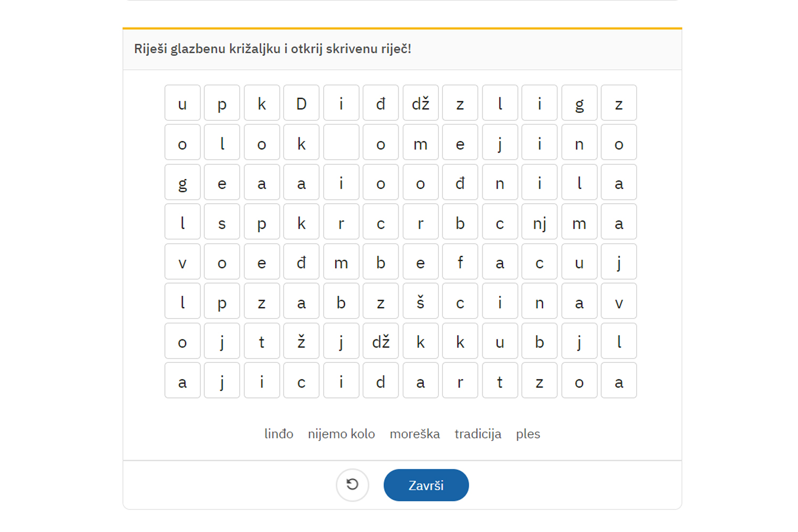
Task: Click the dž tile between j and k
Action: (380, 342)
